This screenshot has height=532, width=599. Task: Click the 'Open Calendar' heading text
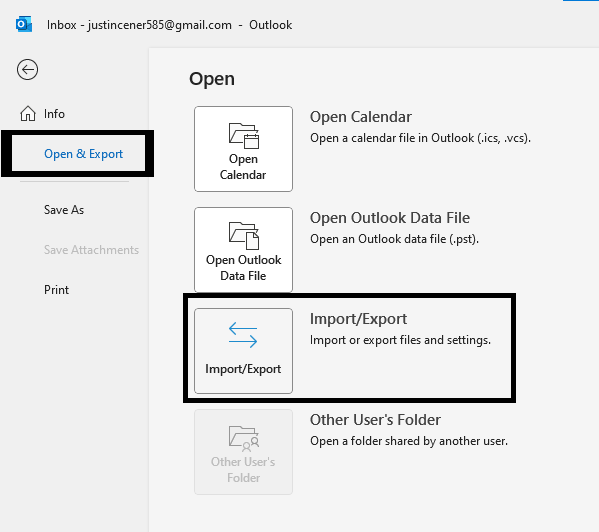click(x=361, y=117)
